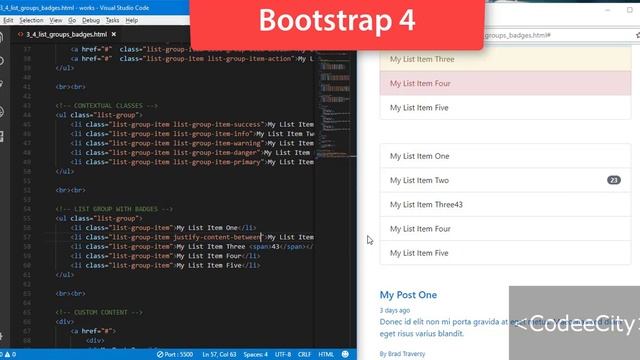Click the My List Item Four code line

(165, 256)
